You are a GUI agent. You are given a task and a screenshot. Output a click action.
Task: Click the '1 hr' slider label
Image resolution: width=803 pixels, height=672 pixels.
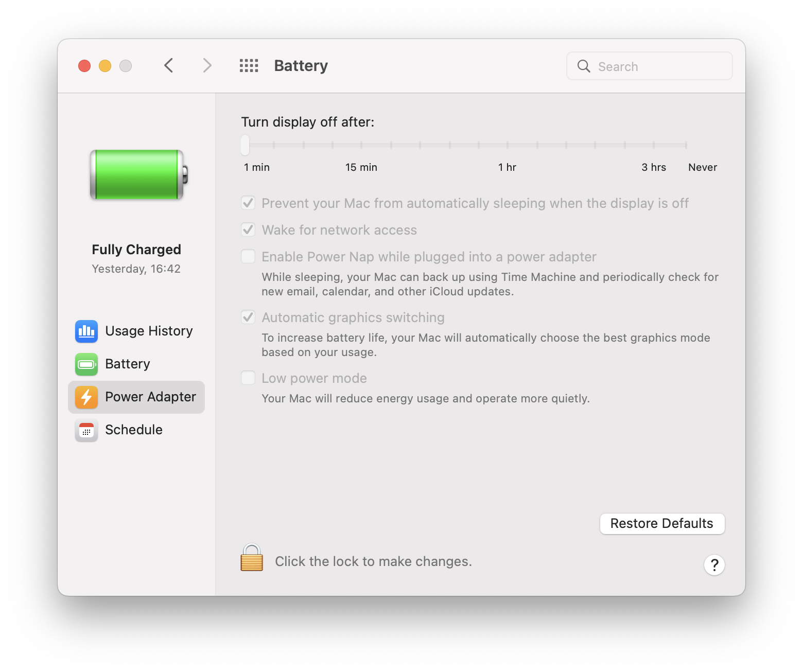(507, 167)
